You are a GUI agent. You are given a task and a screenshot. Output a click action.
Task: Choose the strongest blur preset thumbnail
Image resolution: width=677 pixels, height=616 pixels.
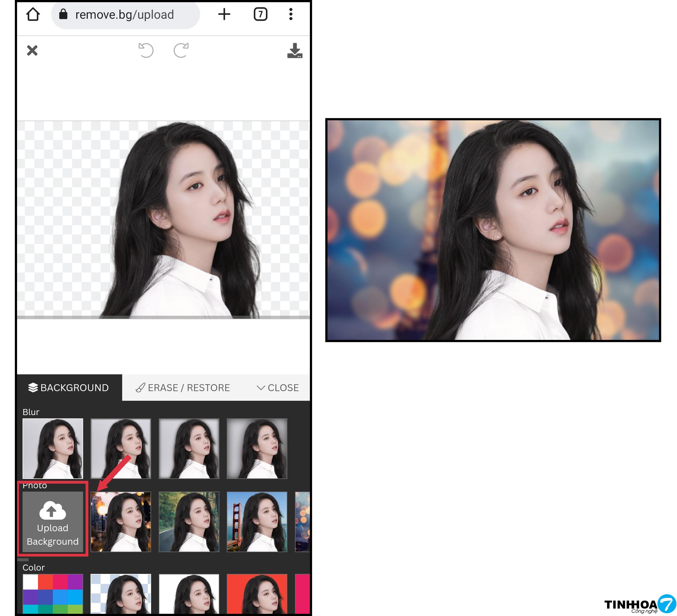click(x=257, y=448)
